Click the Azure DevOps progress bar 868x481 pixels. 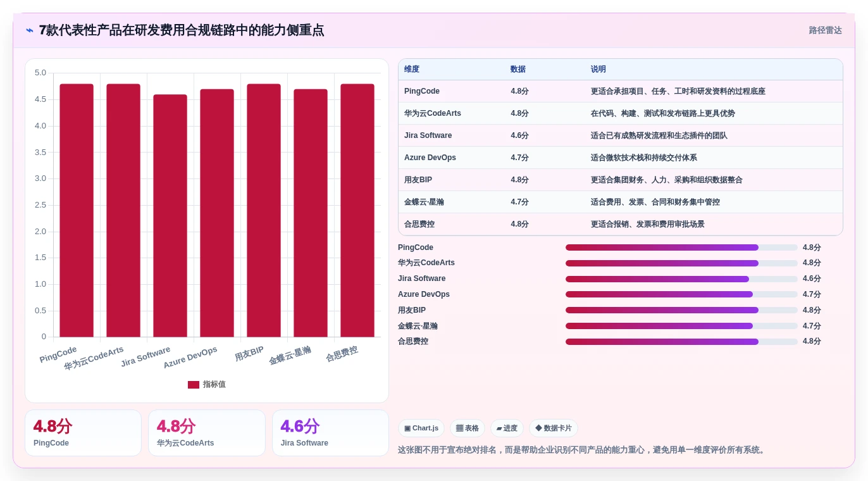681,294
